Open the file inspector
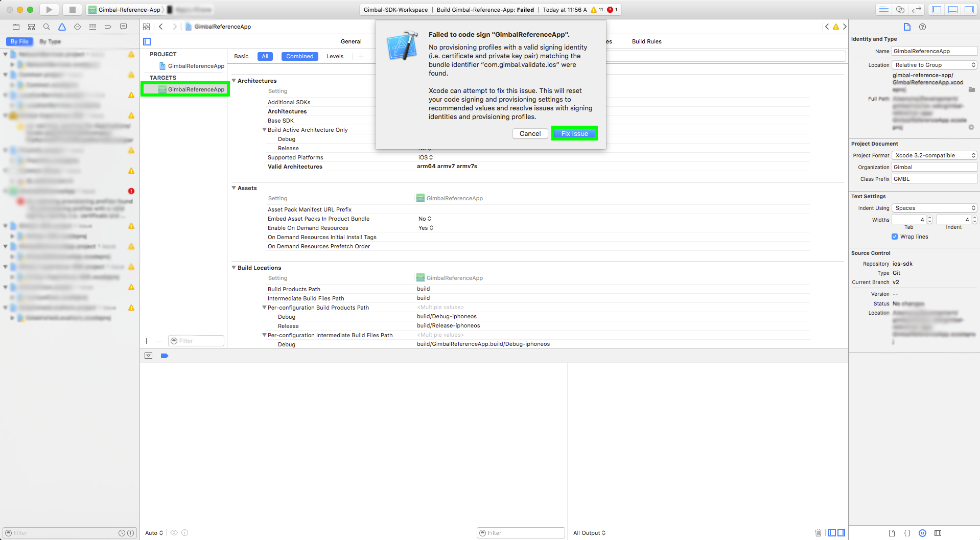 pos(907,27)
